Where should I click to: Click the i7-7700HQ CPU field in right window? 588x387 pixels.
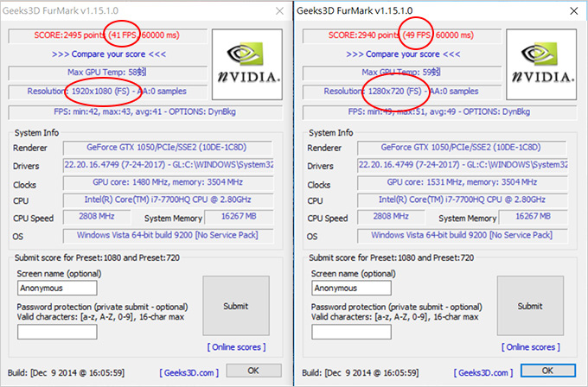463,200
